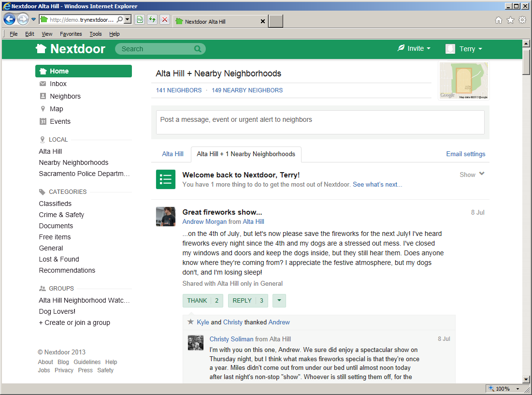Stop loading with the red X button
532x395 pixels.
[x=165, y=19]
